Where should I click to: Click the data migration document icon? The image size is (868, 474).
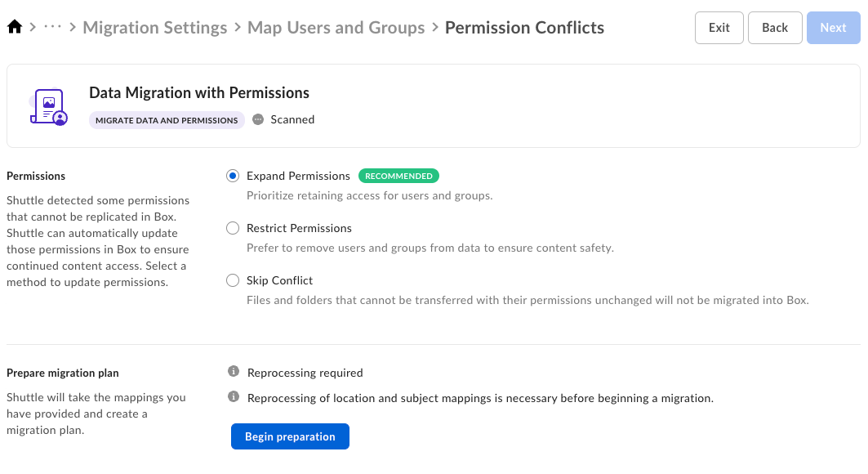click(x=49, y=107)
